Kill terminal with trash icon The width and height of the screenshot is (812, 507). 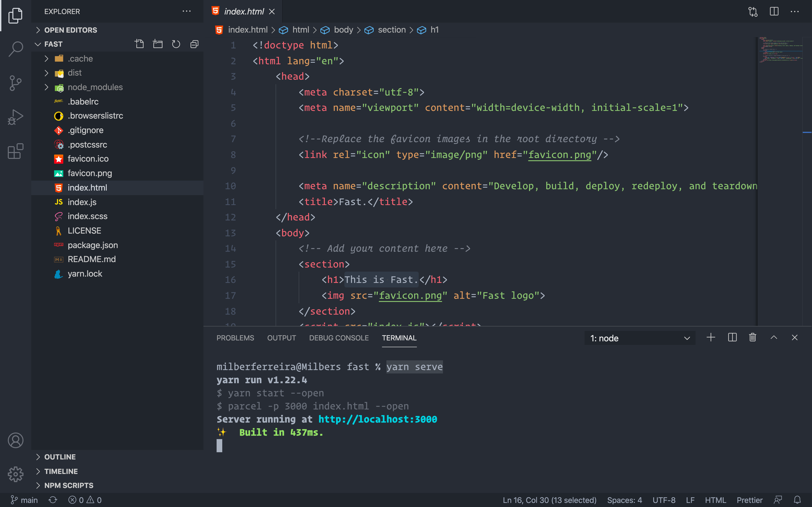(x=753, y=338)
